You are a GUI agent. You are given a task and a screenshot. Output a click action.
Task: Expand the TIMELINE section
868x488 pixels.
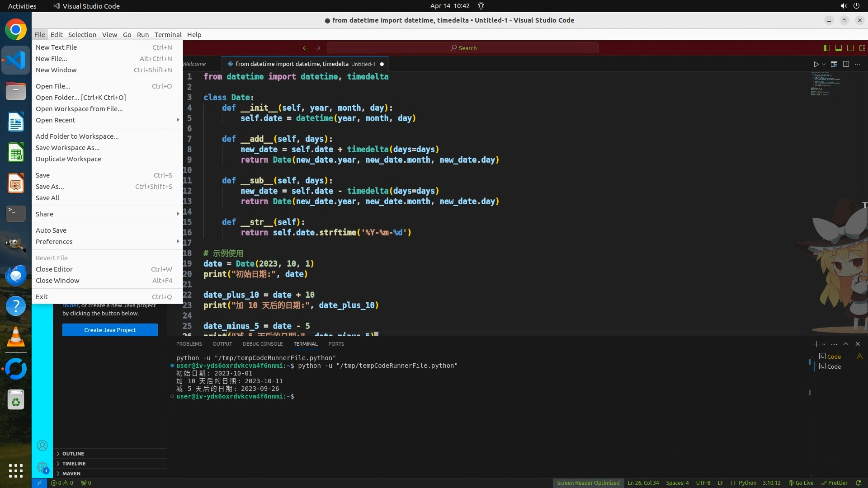[74, 464]
